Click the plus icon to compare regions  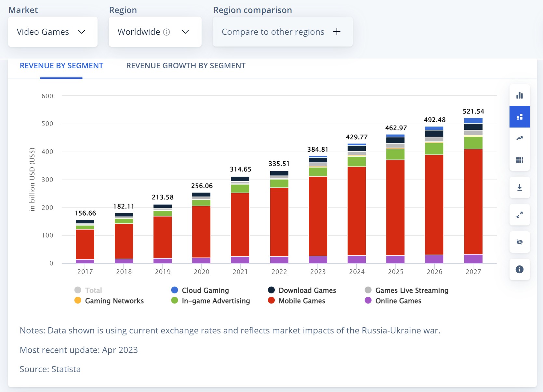[x=337, y=32]
